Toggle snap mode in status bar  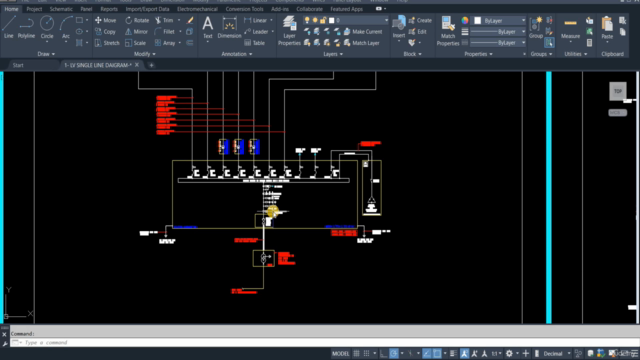tap(367, 353)
